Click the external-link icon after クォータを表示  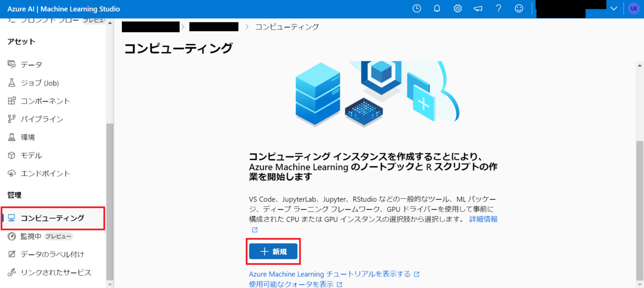coord(339,284)
